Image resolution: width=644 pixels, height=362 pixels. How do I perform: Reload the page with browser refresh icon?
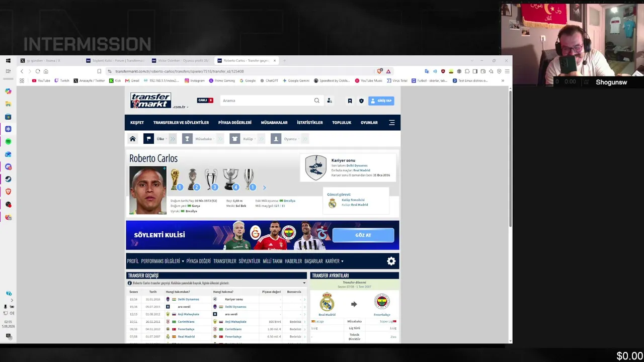pyautogui.click(x=38, y=71)
